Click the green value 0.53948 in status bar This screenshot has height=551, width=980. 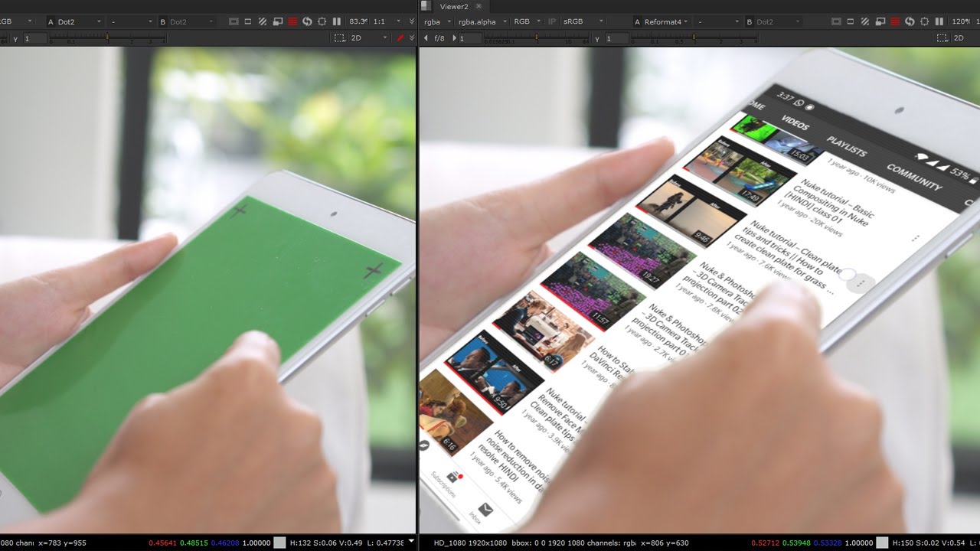[796, 543]
